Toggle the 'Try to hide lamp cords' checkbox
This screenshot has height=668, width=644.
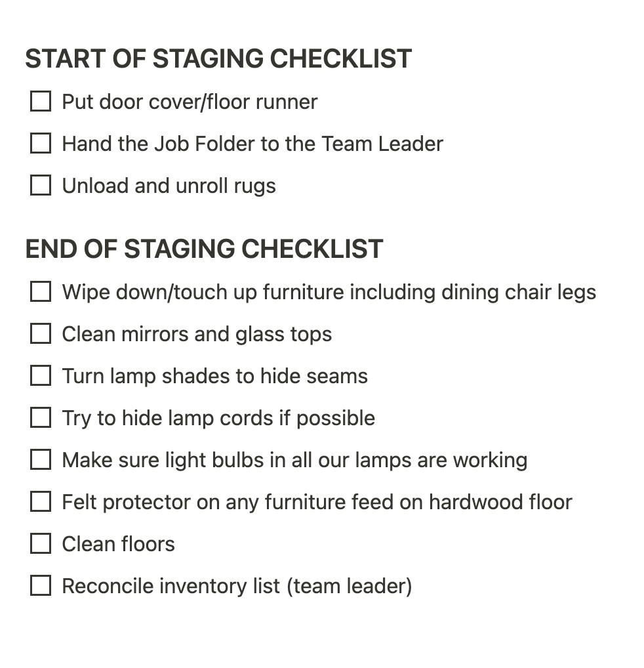(41, 418)
